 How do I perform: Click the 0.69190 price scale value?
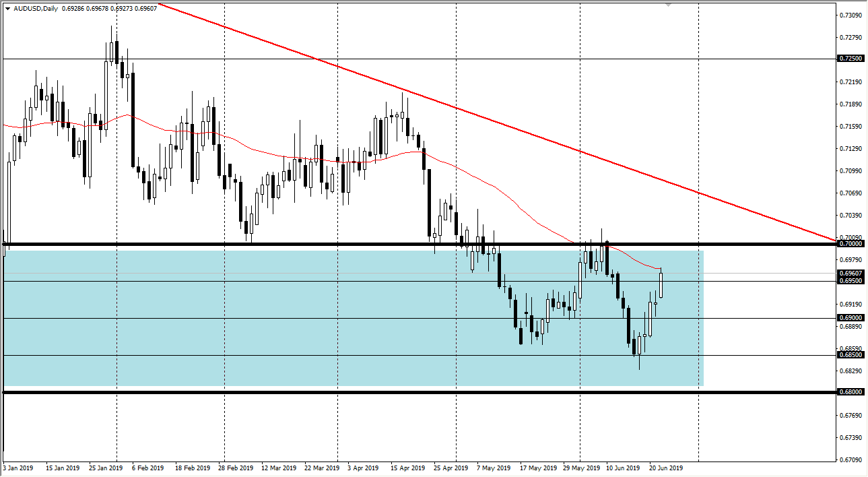[851, 304]
